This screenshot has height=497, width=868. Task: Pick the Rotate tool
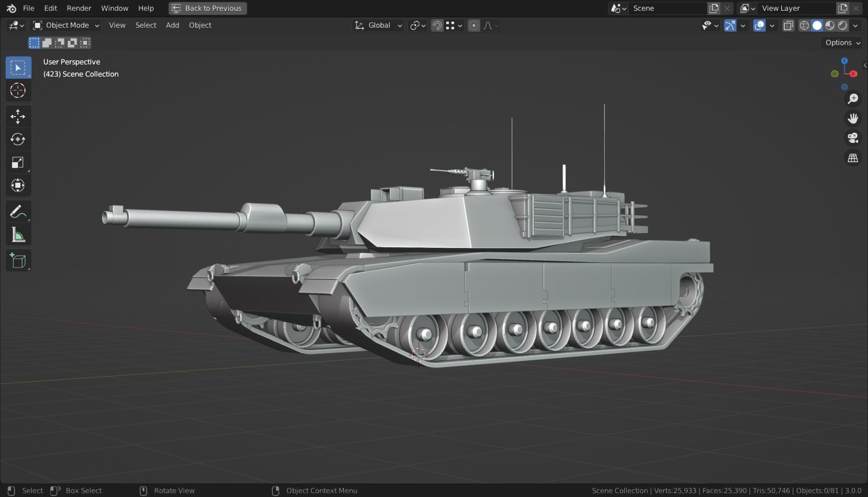pyautogui.click(x=18, y=139)
